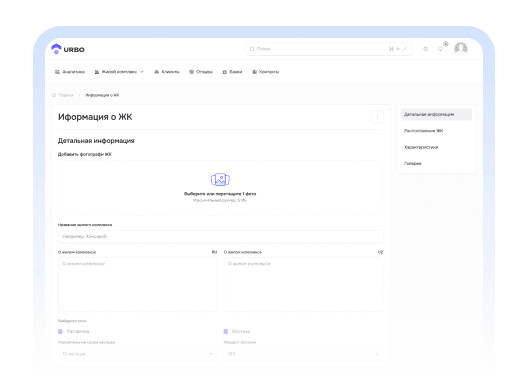The image size is (529, 380).
Task: Go to the Главная breadcrumb link
Action: click(66, 95)
